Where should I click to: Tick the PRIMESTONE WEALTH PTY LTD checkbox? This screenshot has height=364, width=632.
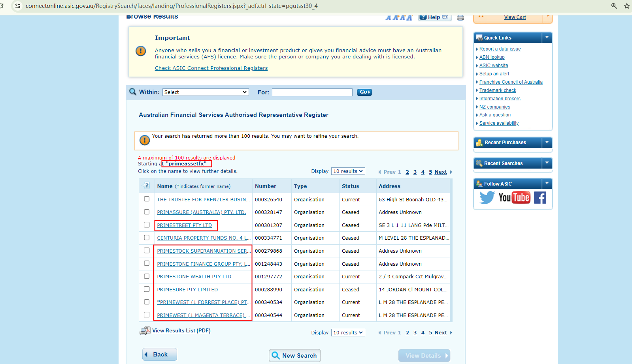pyautogui.click(x=147, y=276)
